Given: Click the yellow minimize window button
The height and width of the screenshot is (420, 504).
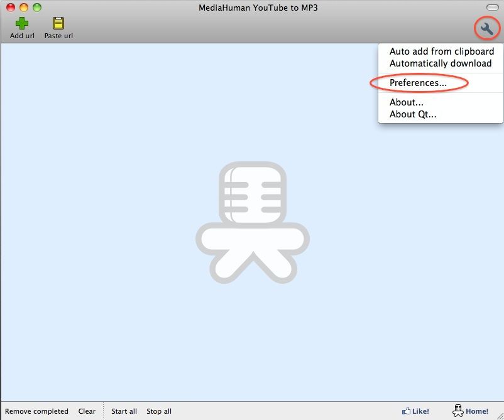Looking at the screenshot, I should 24,8.
